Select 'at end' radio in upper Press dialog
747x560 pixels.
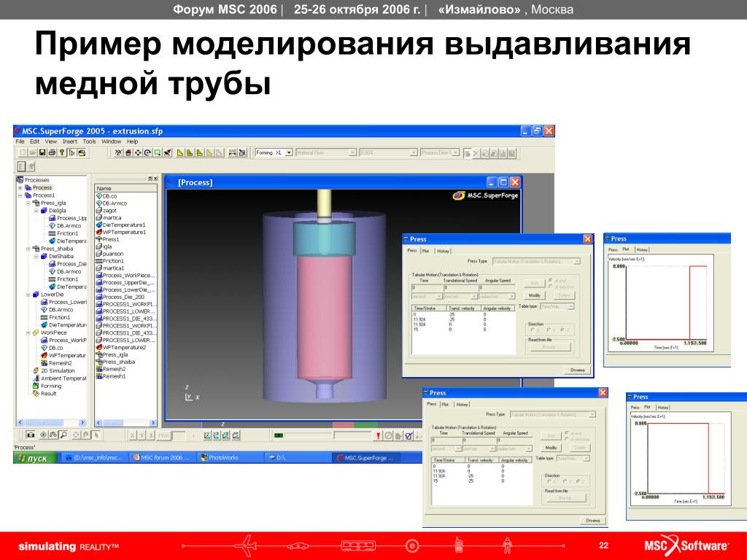click(x=551, y=281)
